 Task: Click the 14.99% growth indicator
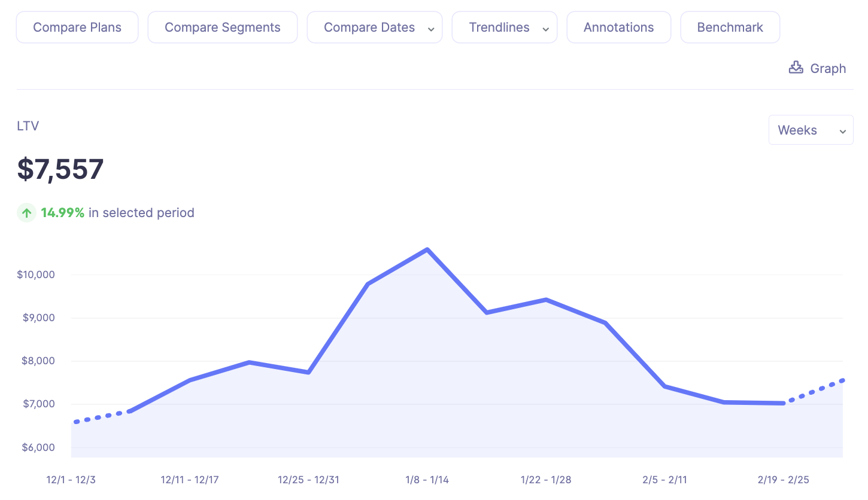pyautogui.click(x=62, y=212)
